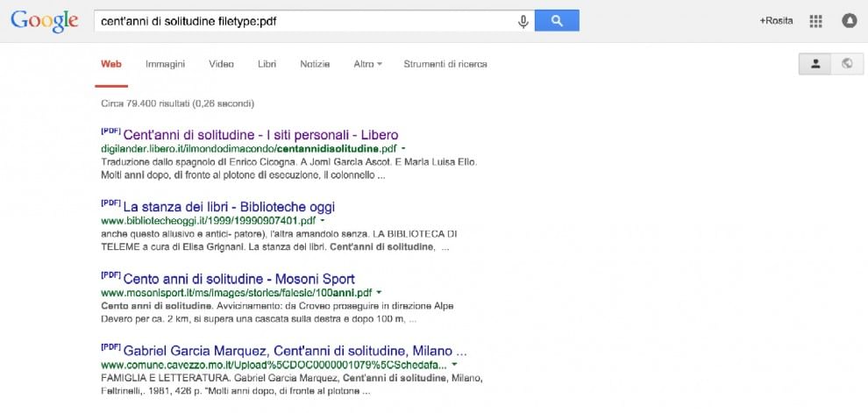Open Strumenti di ricerca options
Screen dimensions: 868x413
[445, 64]
